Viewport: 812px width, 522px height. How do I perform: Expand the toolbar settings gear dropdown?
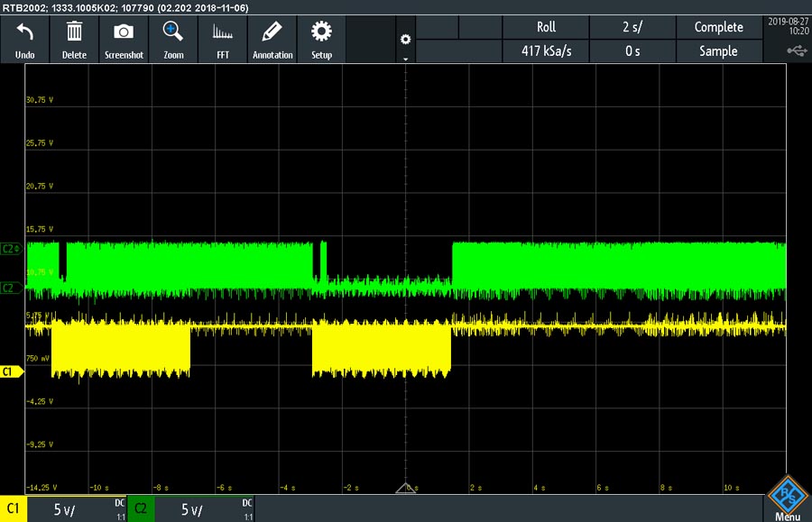pos(405,40)
